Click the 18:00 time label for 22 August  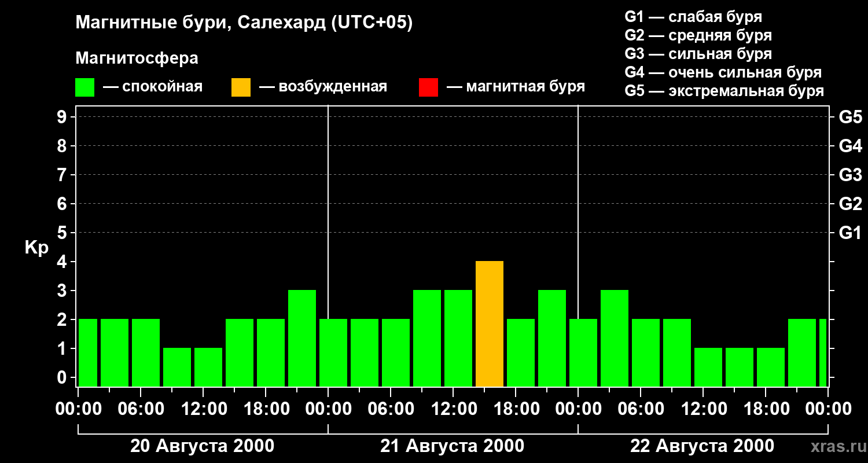point(766,409)
